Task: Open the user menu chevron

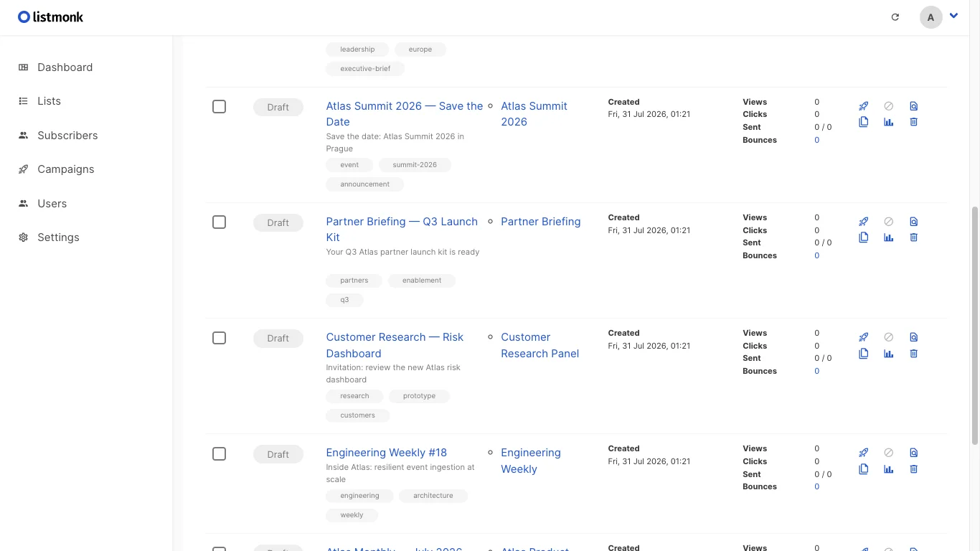Action: (x=954, y=16)
